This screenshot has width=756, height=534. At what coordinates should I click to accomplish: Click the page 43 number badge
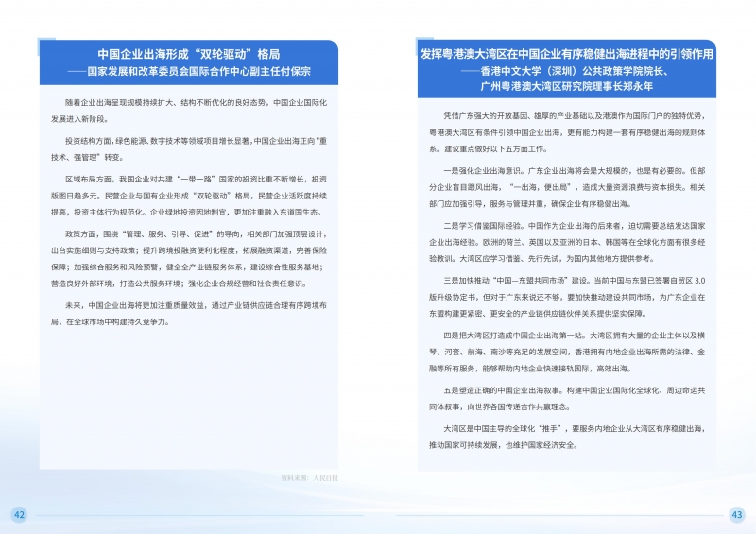point(737,514)
